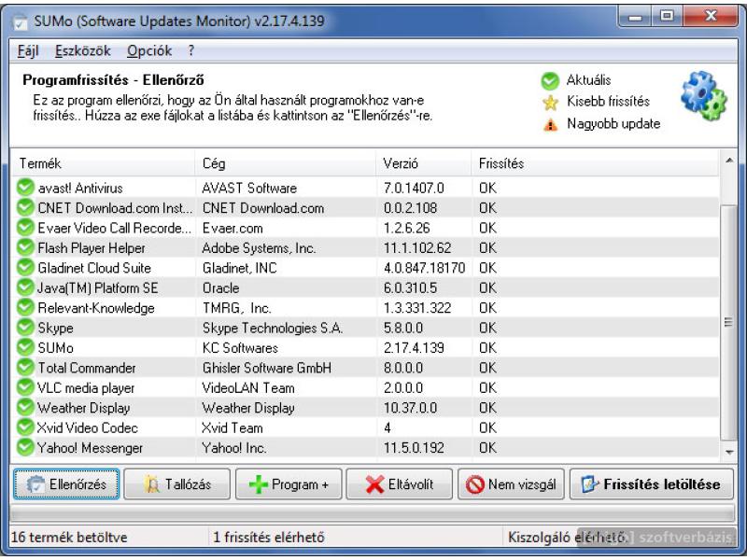Click the '1 frissítés elérhető' status text

tap(269, 538)
